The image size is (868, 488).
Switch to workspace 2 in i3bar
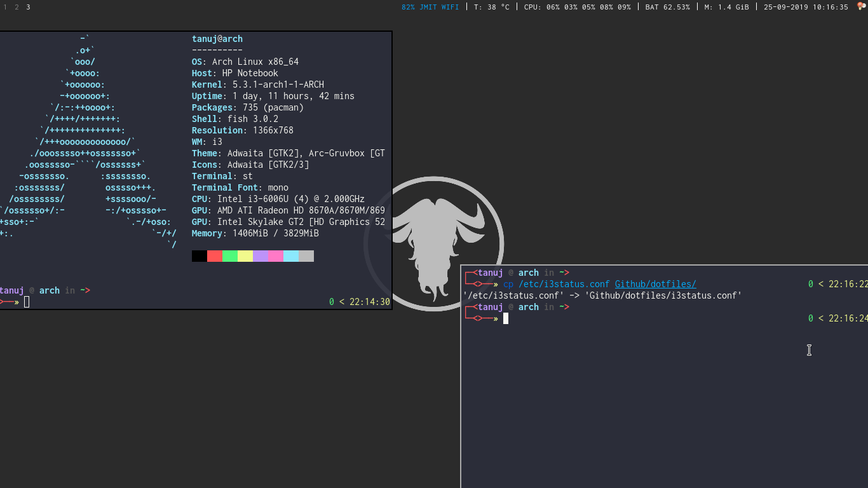(x=17, y=7)
